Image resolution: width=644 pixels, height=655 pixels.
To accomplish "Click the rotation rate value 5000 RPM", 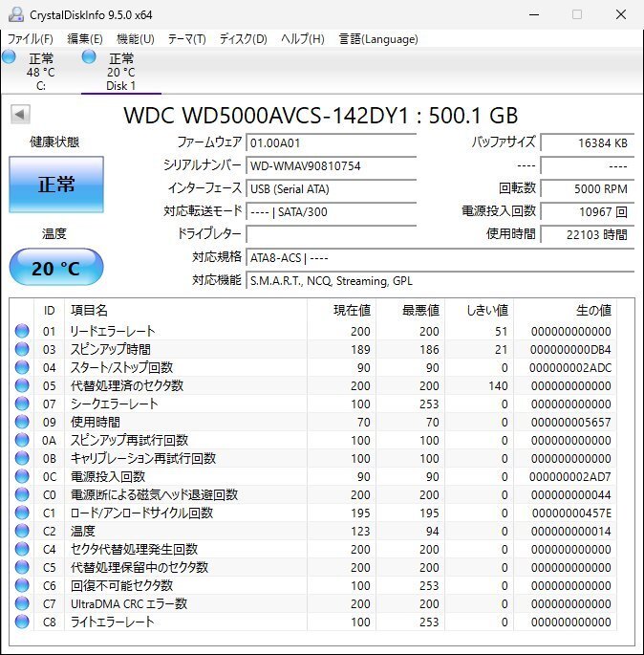I will click(588, 188).
